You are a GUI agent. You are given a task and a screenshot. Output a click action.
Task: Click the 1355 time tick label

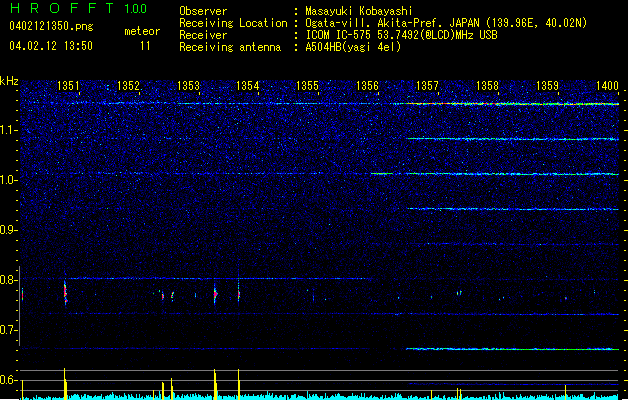(x=307, y=85)
